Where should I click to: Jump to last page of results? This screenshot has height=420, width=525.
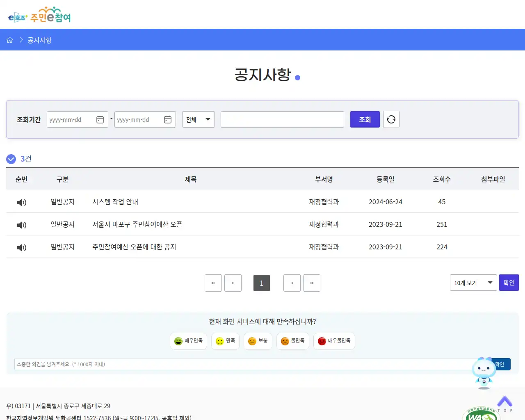pyautogui.click(x=312, y=283)
